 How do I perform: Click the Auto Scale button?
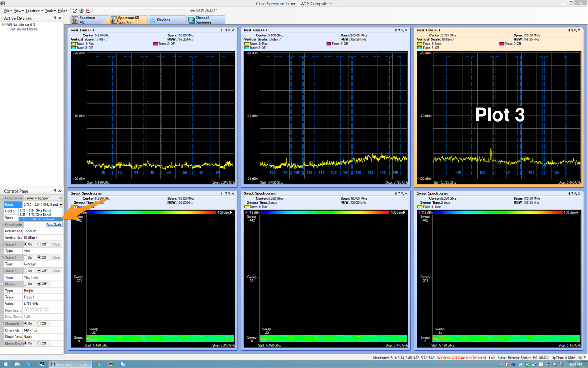tap(54, 224)
